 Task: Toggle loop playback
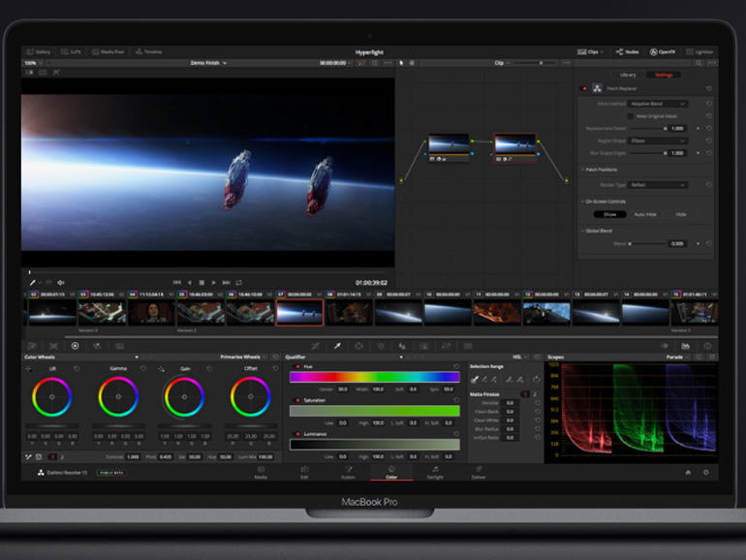239,283
